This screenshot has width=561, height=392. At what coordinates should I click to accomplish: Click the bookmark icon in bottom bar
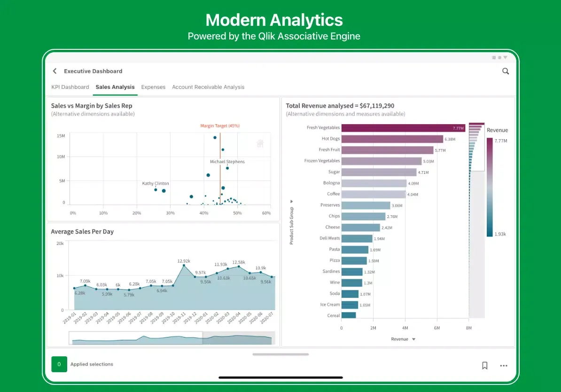[x=484, y=365]
